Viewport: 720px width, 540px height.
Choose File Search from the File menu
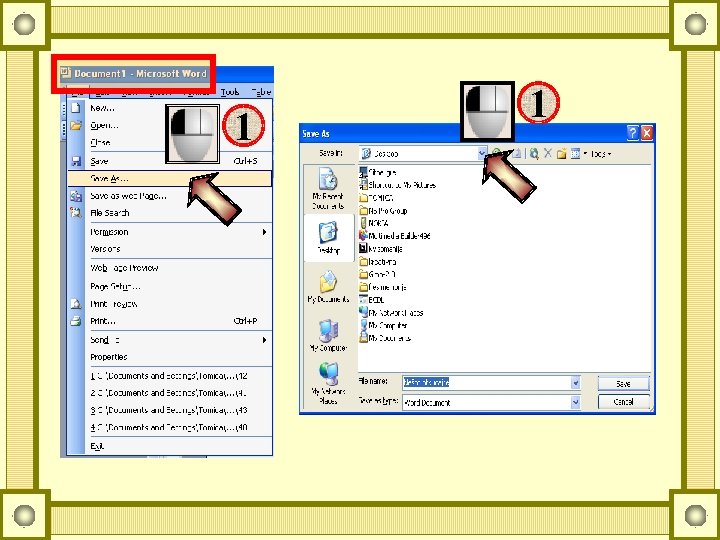pyautogui.click(x=169, y=213)
